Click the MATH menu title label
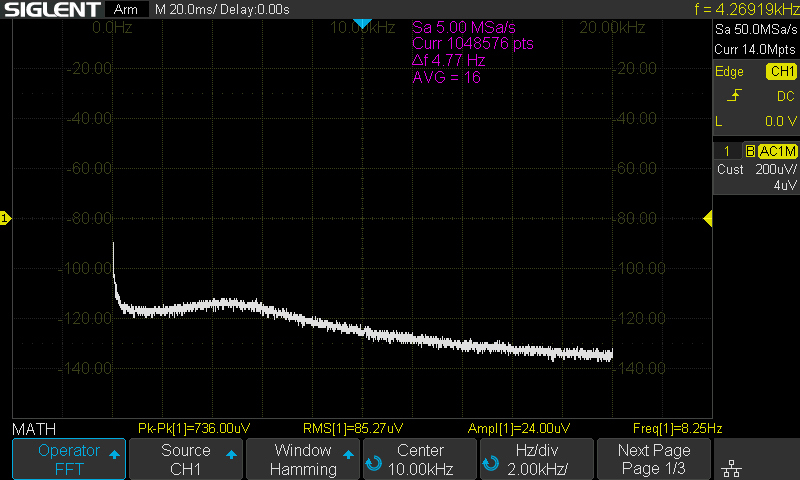The height and width of the screenshot is (480, 800). click(34, 429)
